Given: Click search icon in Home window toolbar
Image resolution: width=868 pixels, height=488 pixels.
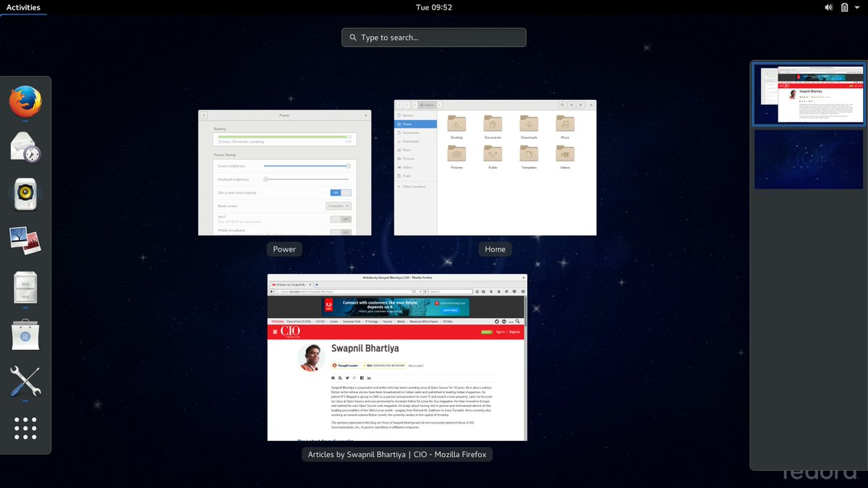Looking at the screenshot, I should point(562,105).
